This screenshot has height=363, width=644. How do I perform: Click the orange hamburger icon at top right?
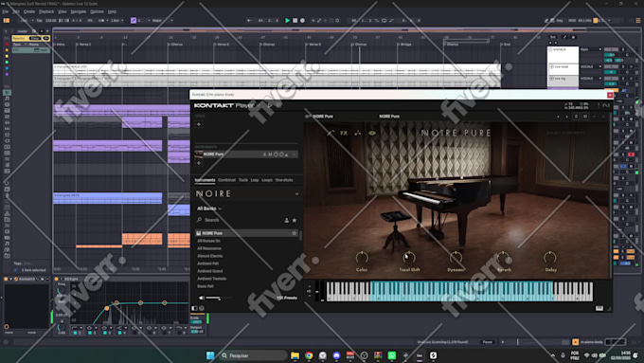click(637, 20)
